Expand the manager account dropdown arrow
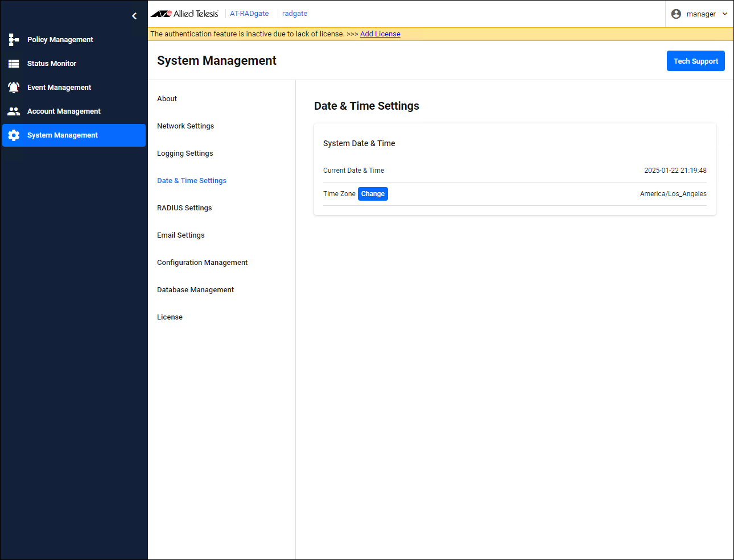Screen dimensions: 734x560 (x=725, y=14)
